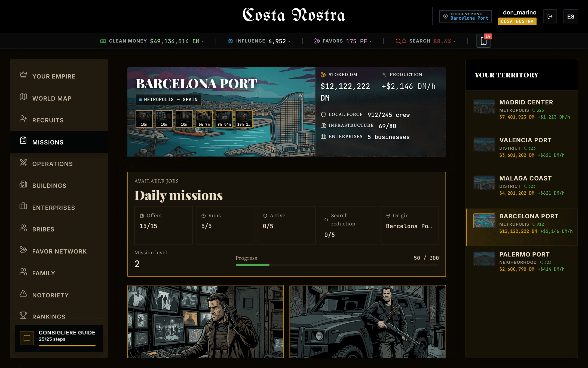This screenshot has height=368, width=588.
Task: Click the Enterprises 5 businesses stat
Action: point(365,137)
